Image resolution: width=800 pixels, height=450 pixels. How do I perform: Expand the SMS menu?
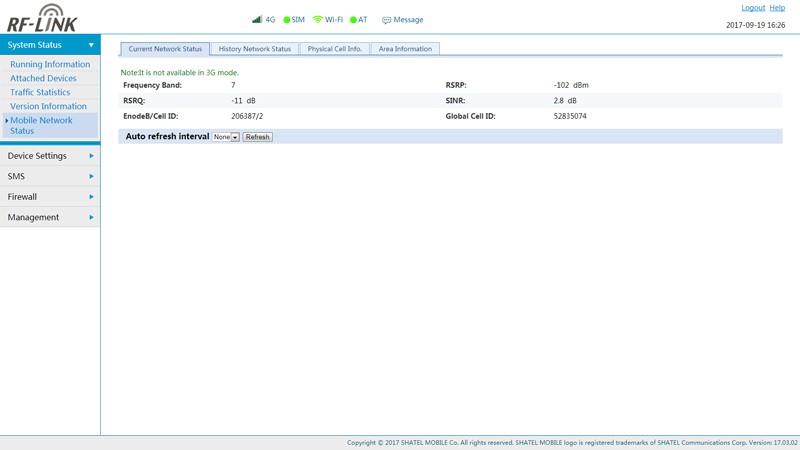50,177
